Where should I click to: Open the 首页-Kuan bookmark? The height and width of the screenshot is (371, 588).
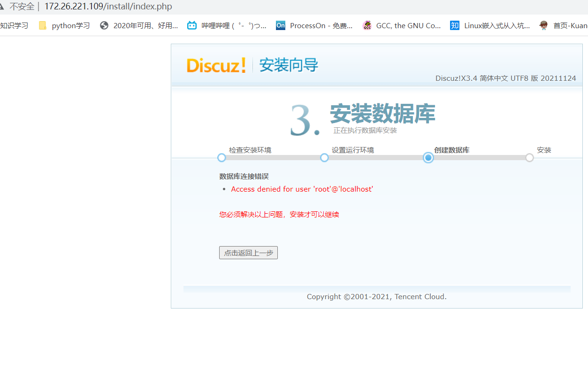[x=563, y=25]
